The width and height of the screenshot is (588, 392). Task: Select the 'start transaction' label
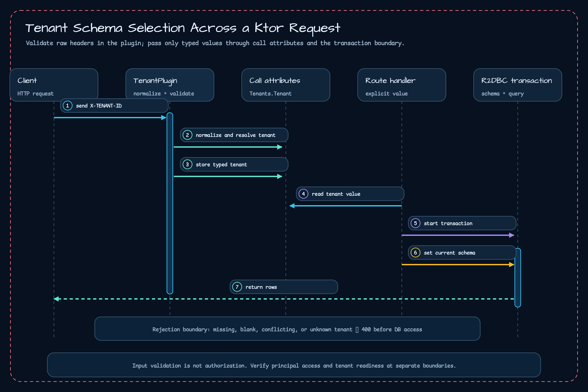click(448, 223)
